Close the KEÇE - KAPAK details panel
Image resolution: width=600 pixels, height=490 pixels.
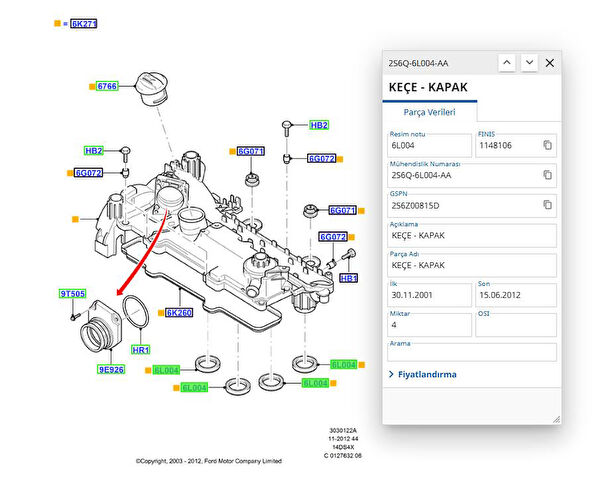[550, 62]
